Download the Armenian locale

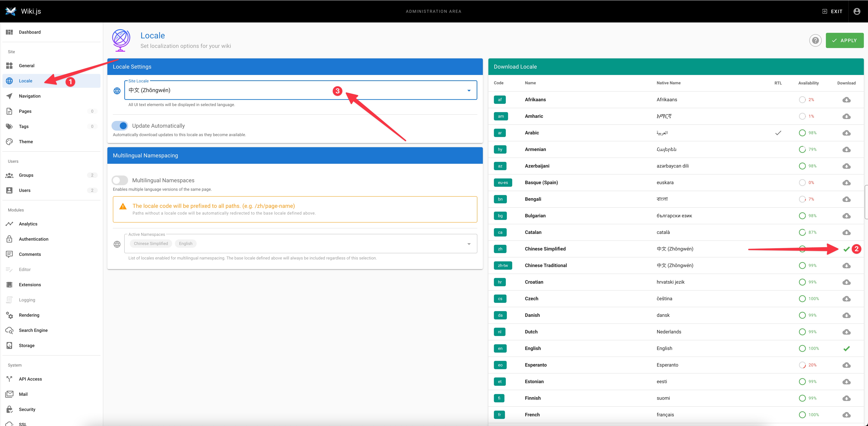(x=846, y=149)
